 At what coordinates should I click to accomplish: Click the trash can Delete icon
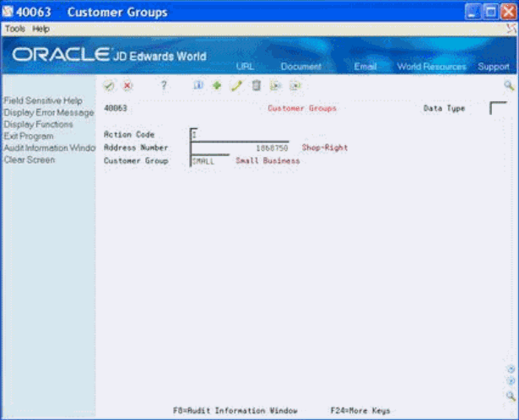click(x=256, y=86)
